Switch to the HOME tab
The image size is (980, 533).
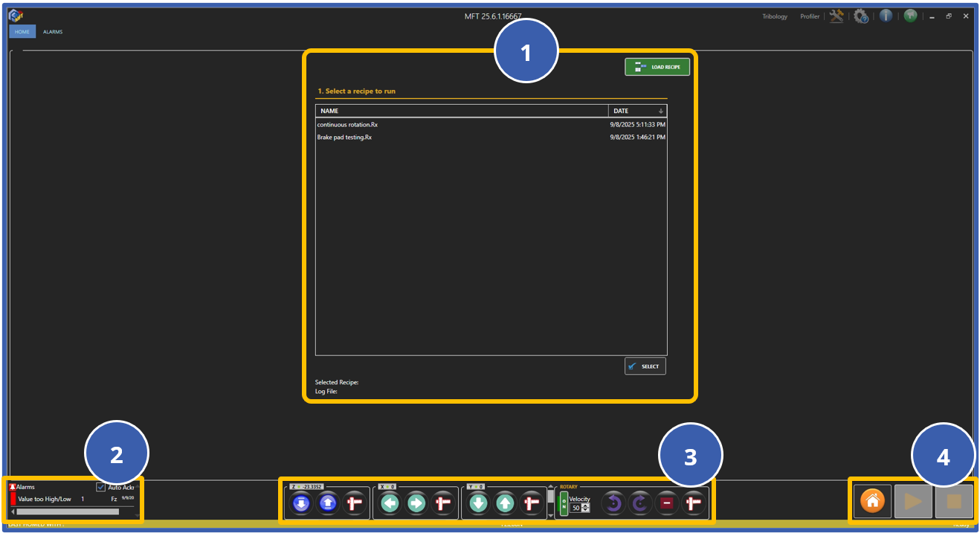pyautogui.click(x=22, y=32)
